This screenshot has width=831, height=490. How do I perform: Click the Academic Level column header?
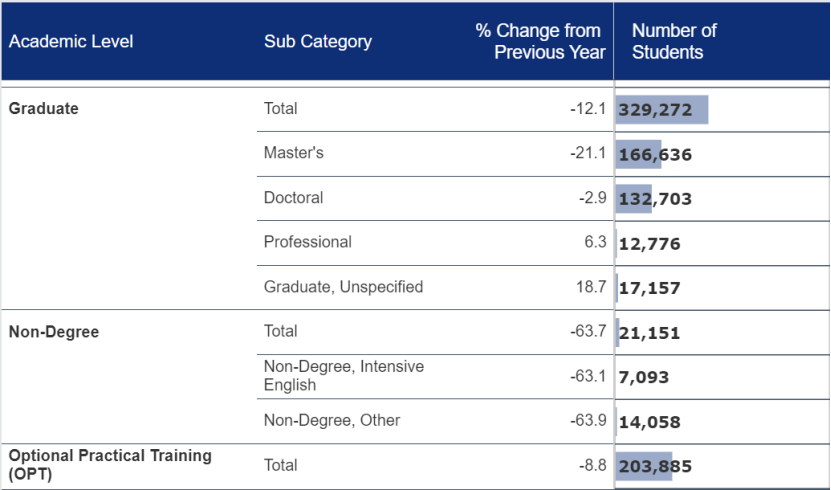coord(71,42)
